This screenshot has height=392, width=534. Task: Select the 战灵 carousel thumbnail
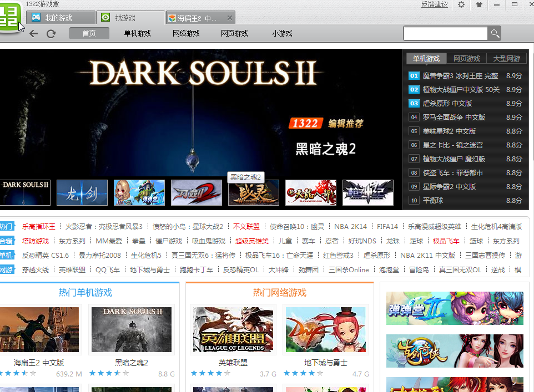pyautogui.click(x=254, y=194)
